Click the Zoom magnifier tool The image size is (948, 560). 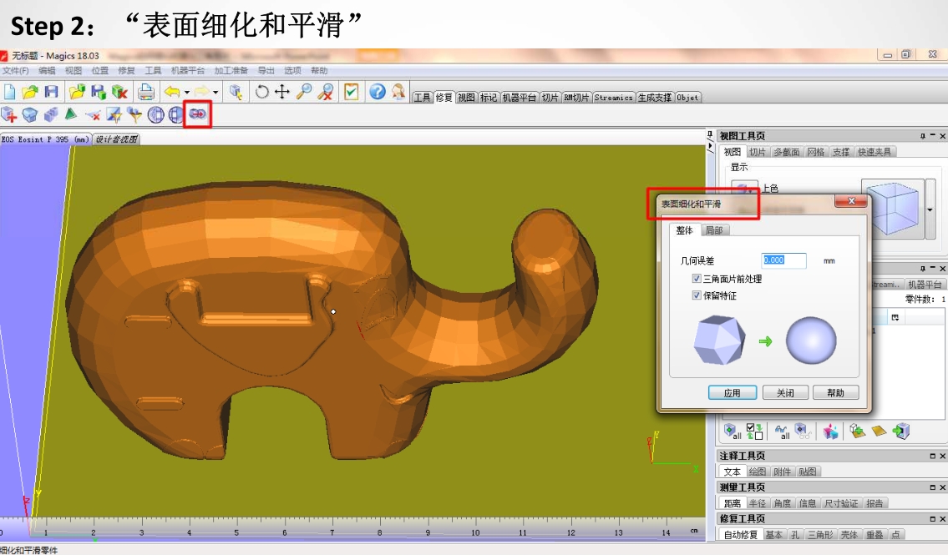(304, 92)
